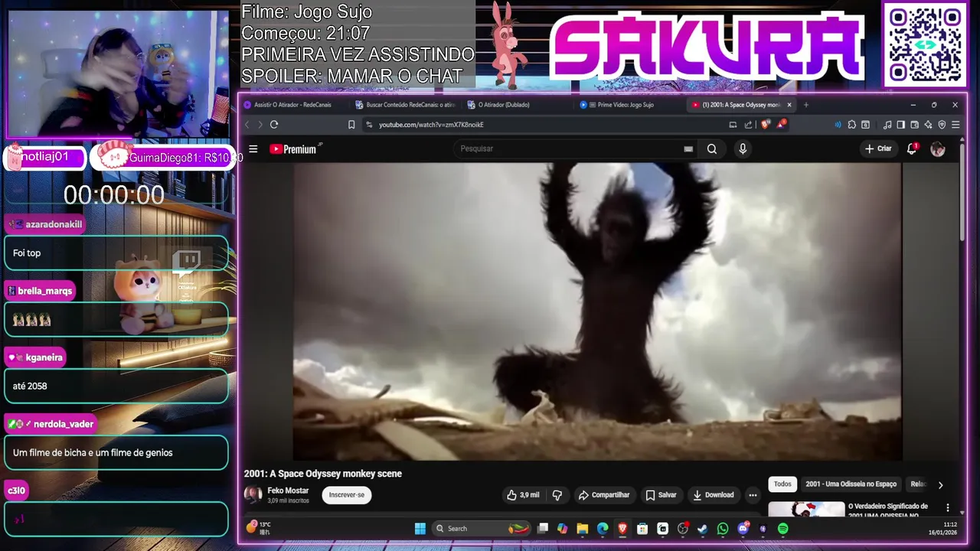The image size is (980, 551).
Task: Open the Brave VPN shield icon in toolbar
Action: pyautogui.click(x=942, y=125)
